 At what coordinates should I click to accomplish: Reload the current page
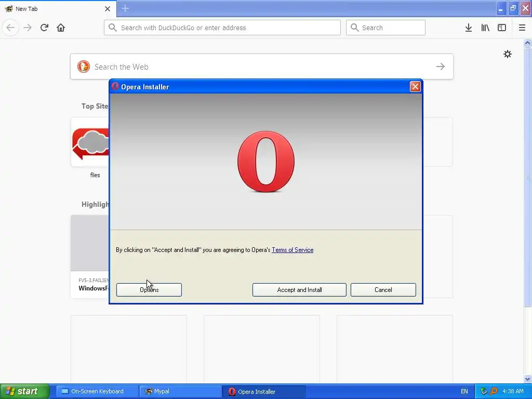pos(44,28)
